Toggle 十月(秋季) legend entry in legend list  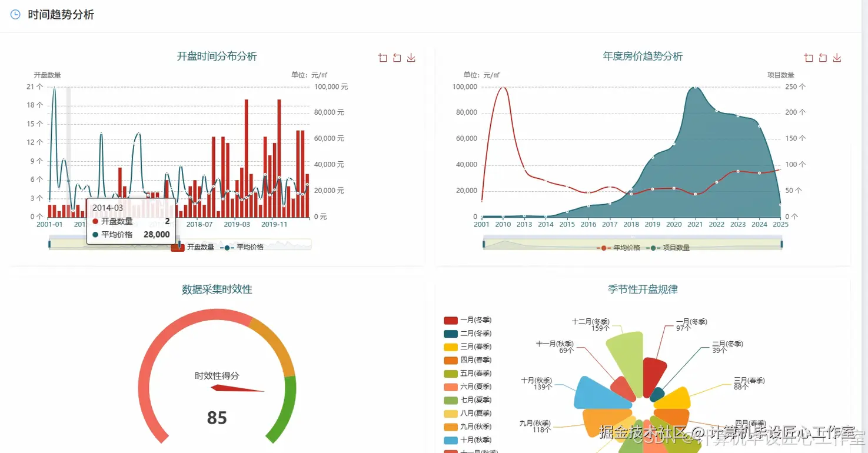(x=468, y=440)
